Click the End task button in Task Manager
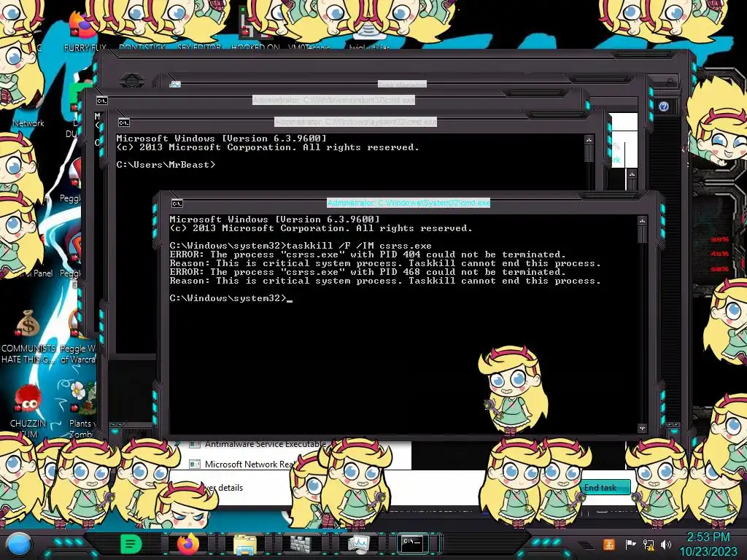747x560 pixels. (x=602, y=488)
